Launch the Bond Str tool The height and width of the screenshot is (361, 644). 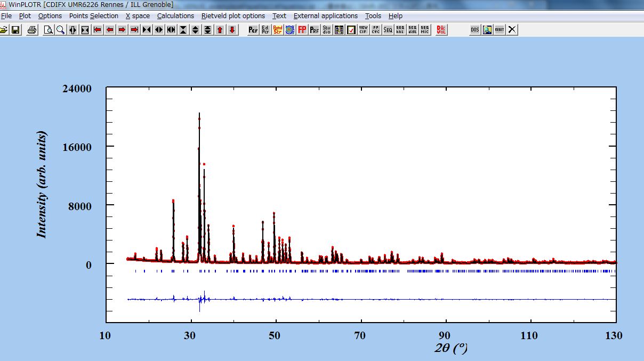[277, 30]
